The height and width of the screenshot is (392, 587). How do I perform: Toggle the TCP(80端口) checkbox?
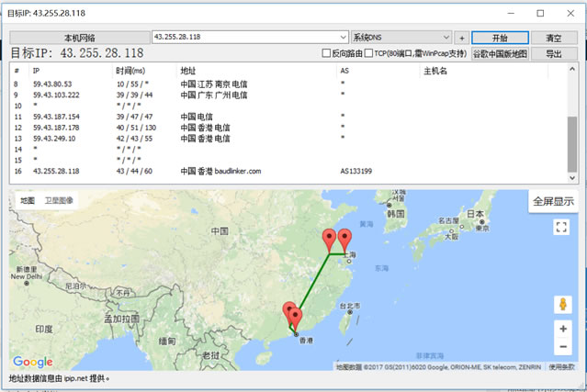[368, 54]
